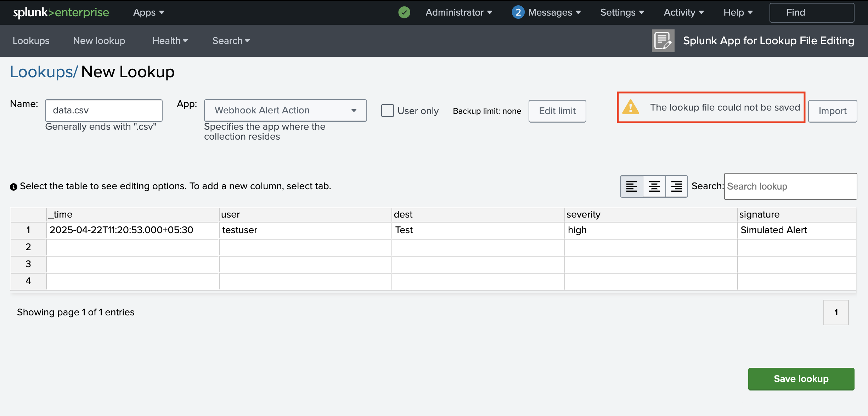Screen dimensions: 868x416
Task: Click the Search lookup input field
Action: [790, 186]
